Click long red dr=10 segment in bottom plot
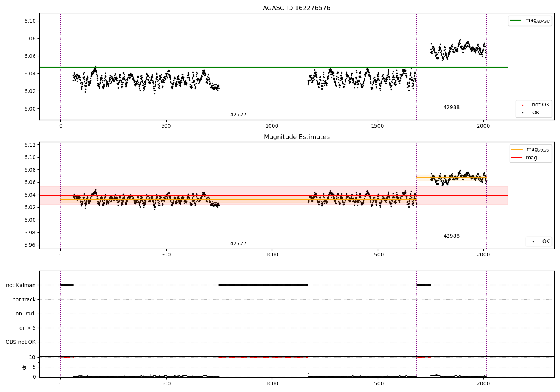 coord(263,358)
